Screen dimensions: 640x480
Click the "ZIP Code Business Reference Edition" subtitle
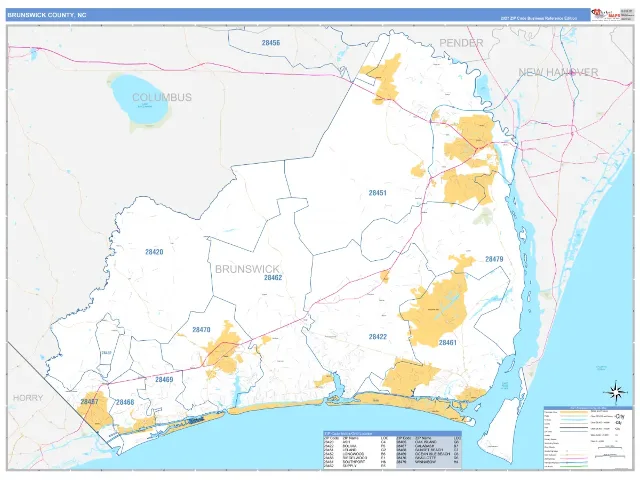[539, 18]
